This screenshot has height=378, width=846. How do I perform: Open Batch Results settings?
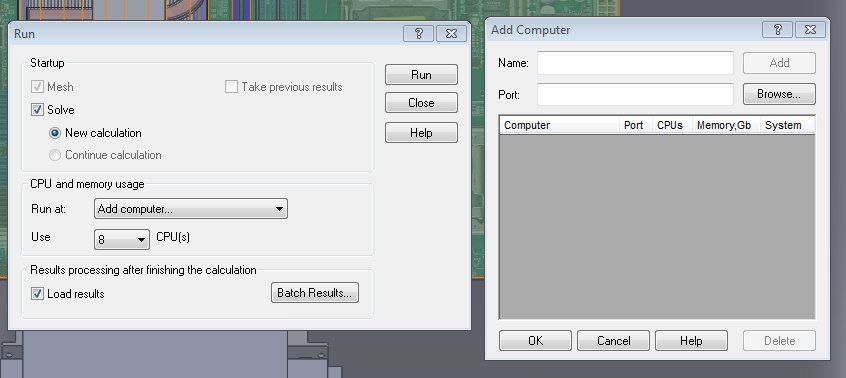[315, 293]
